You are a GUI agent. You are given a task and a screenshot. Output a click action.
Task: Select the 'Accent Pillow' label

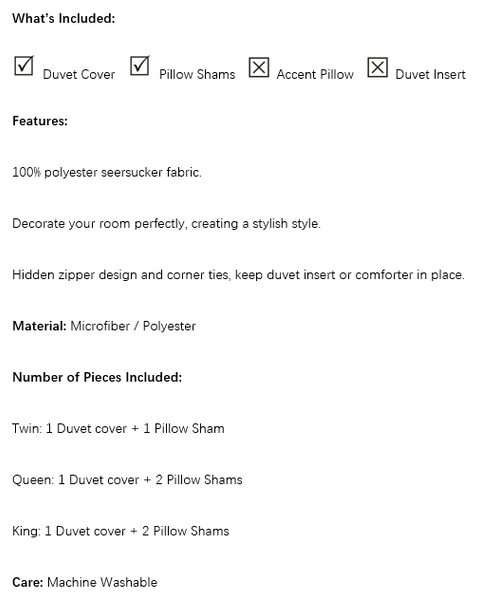(315, 74)
